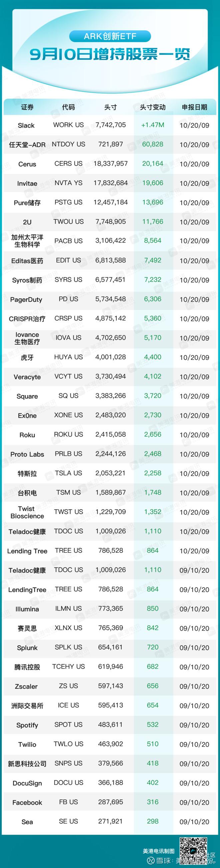Select the 头寸 column header
Viewport: 220px width, 868px height.
tap(111, 107)
